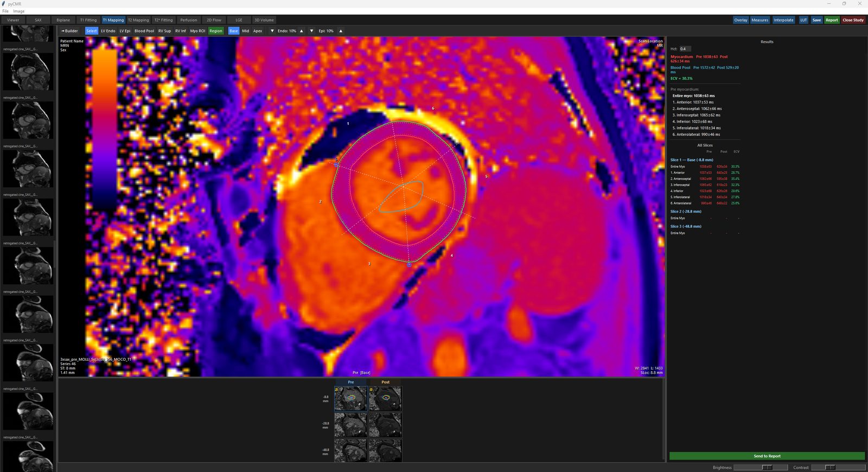Decrease the Epi percentage
868x472 pixels.
tap(311, 31)
